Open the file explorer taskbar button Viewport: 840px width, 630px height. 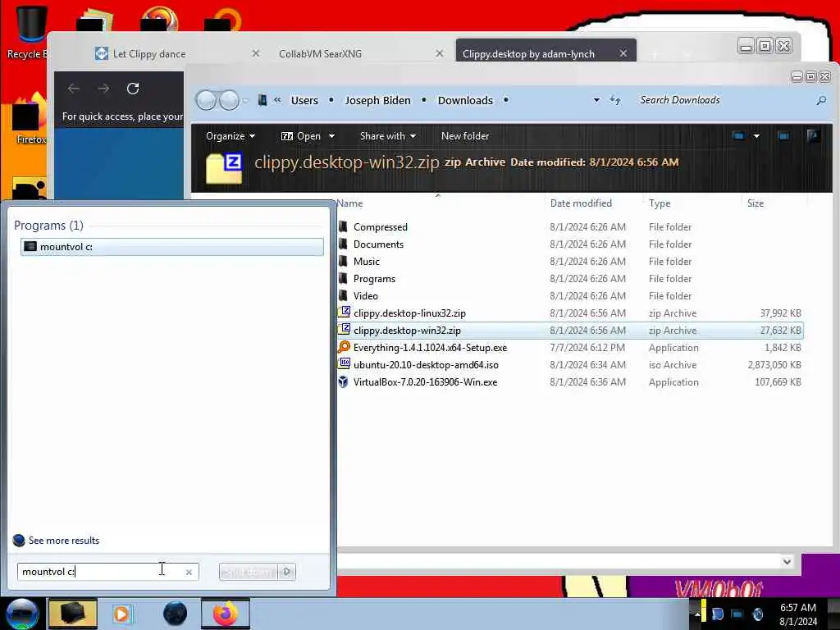click(x=72, y=614)
